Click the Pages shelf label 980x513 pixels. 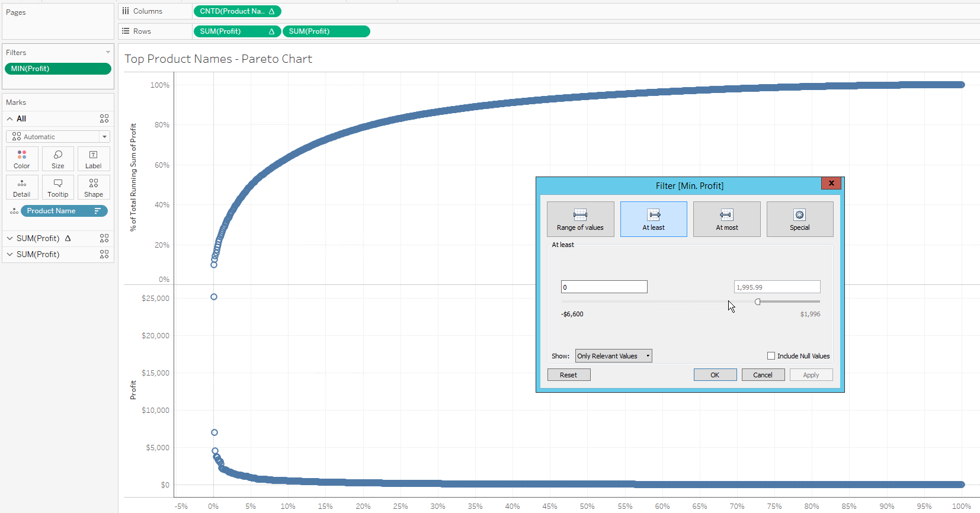coord(16,12)
